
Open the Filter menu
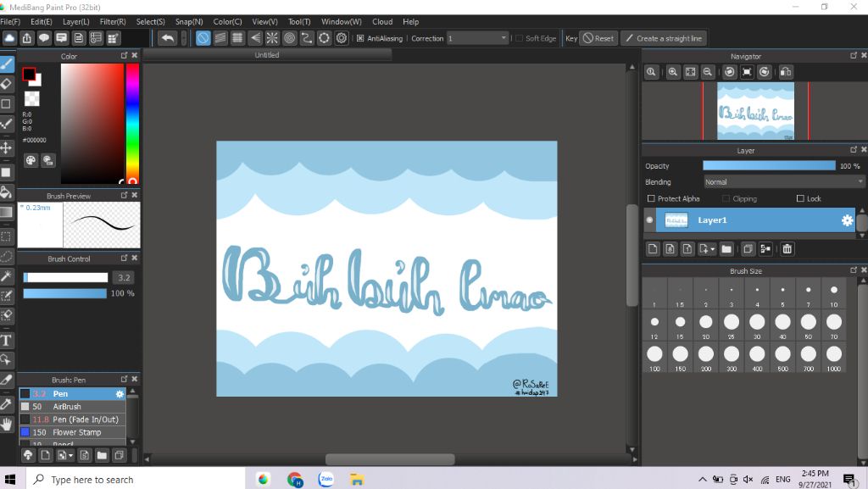click(x=113, y=21)
